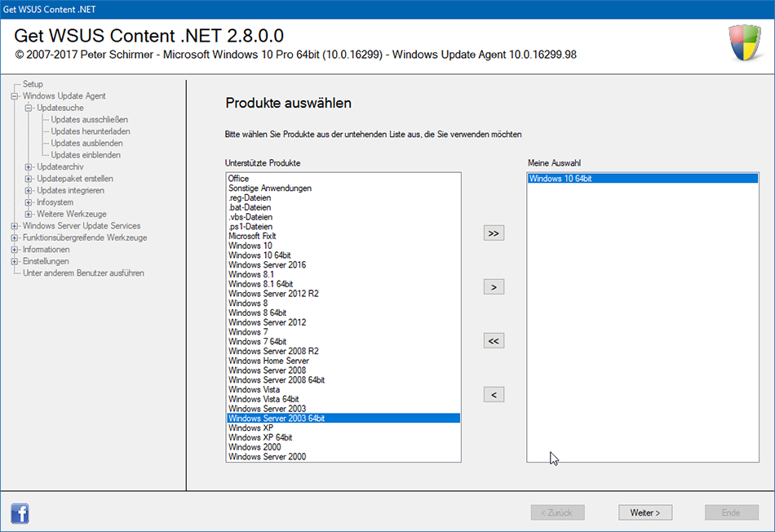The height and width of the screenshot is (532, 775).
Task: Click the colored shield logo icon
Action: click(745, 42)
